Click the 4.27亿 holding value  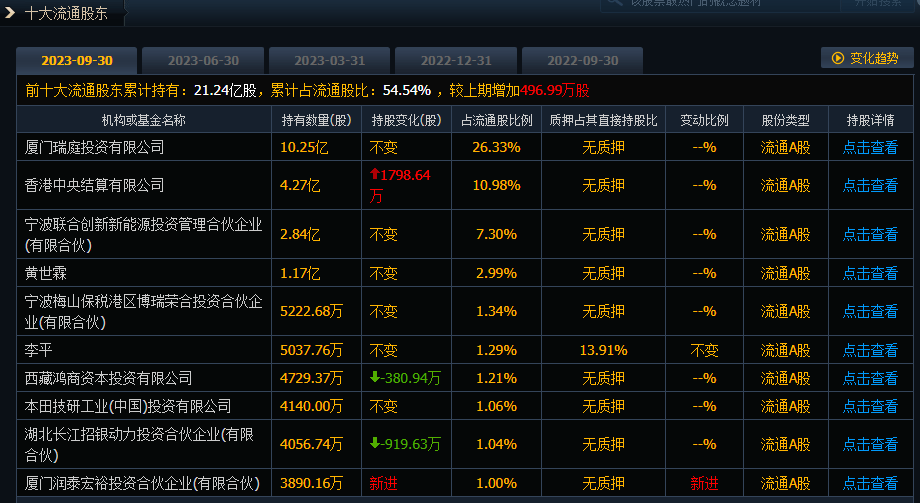[300, 185]
